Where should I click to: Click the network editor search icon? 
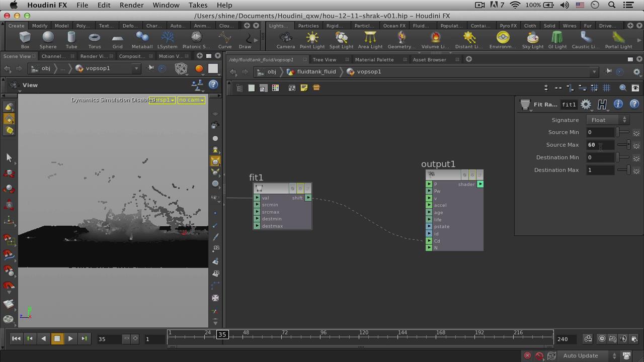623,88
